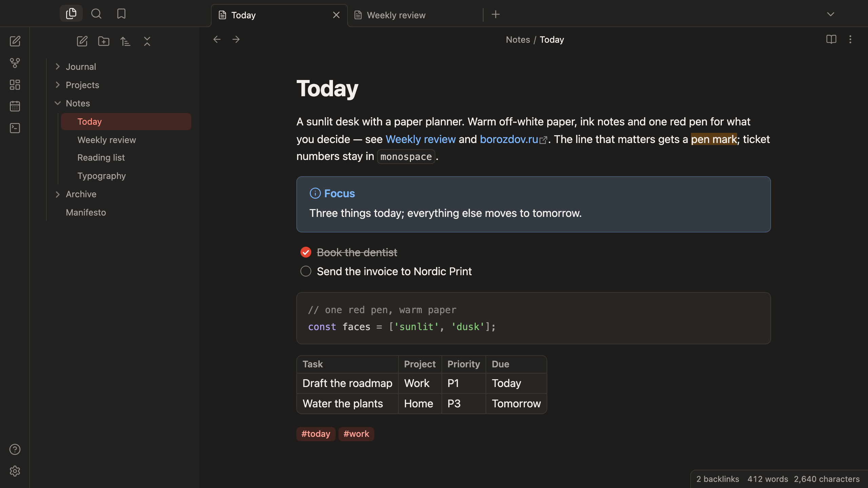The width and height of the screenshot is (868, 488).
Task: Navigate forward with right arrow
Action: point(236,39)
